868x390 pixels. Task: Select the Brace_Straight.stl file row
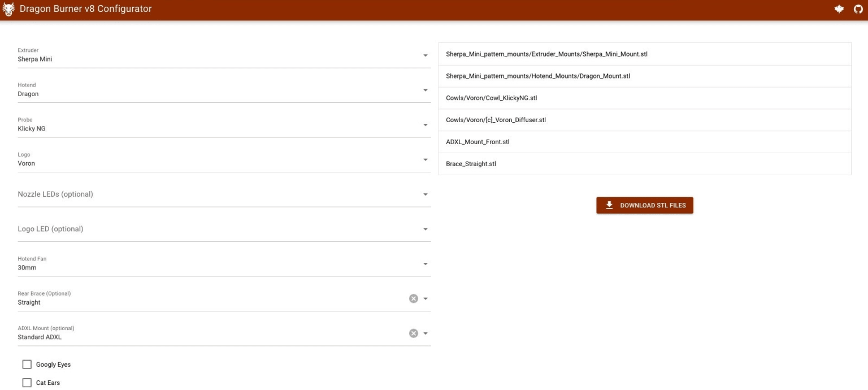click(x=645, y=164)
